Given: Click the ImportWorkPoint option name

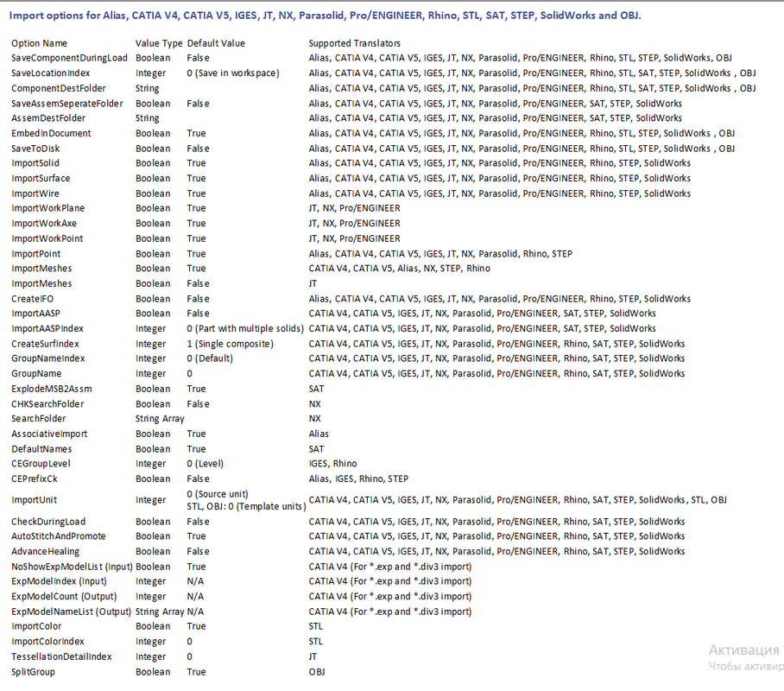Looking at the screenshot, I should coord(47,238).
